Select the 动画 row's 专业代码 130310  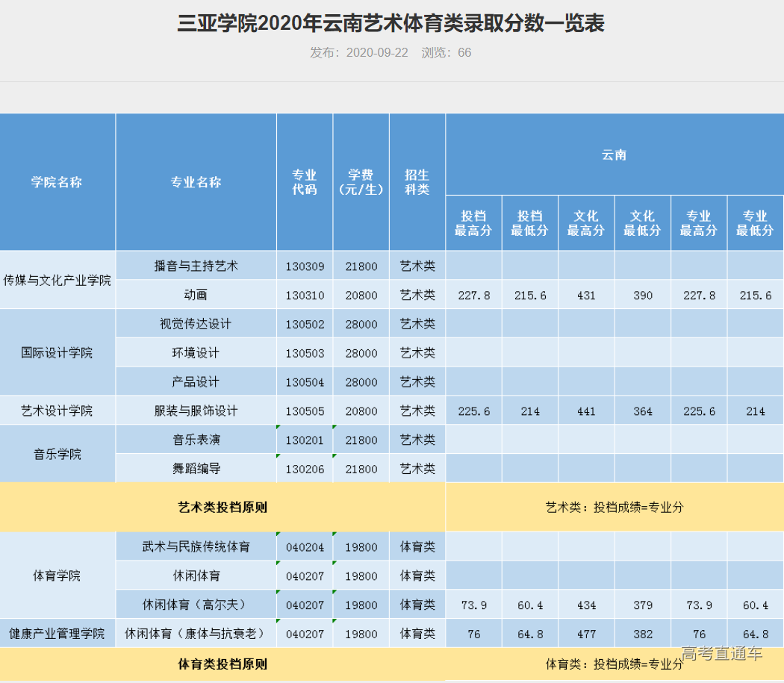point(304,294)
